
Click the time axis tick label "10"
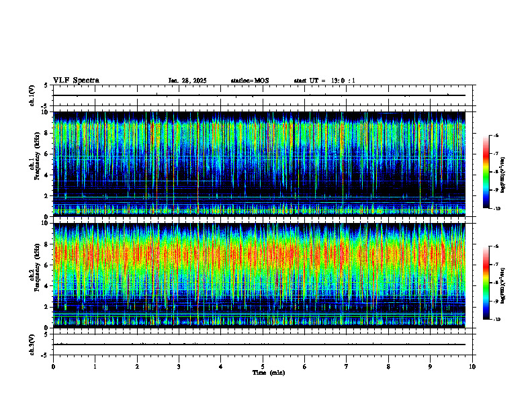(472, 367)
